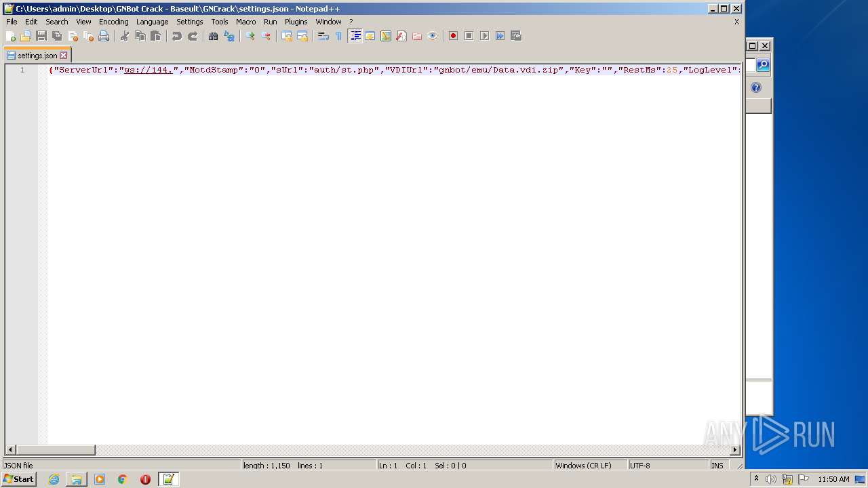
Task: Save current recorded macro icon
Action: [x=516, y=36]
